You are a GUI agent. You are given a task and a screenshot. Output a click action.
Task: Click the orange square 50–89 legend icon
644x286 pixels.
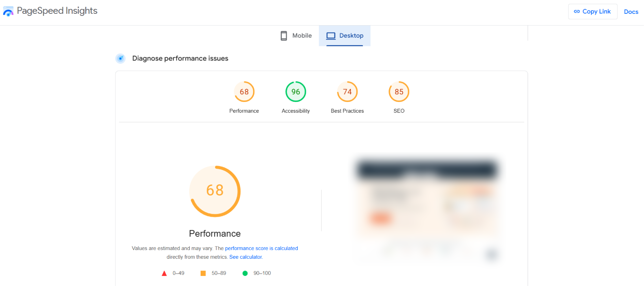click(203, 273)
